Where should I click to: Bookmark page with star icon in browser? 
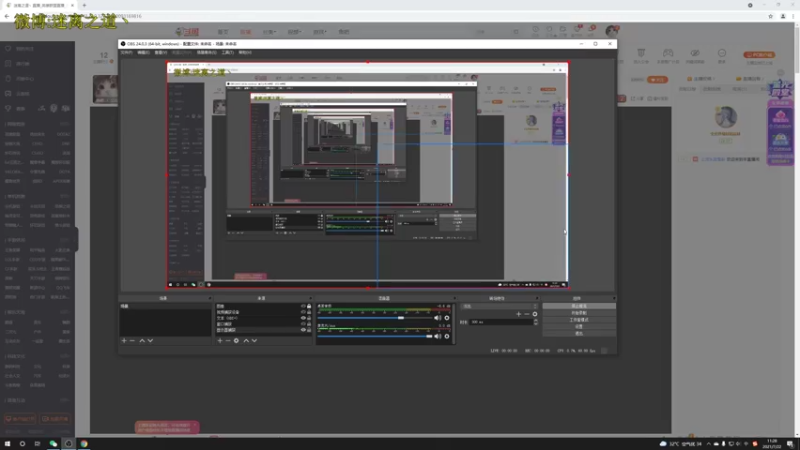coord(770,16)
